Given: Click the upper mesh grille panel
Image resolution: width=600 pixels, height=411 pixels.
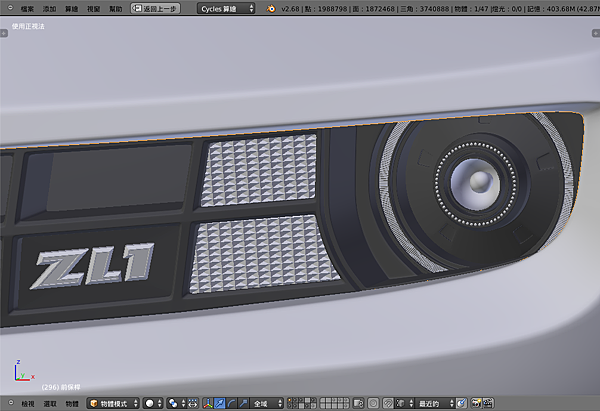Looking at the screenshot, I should tap(259, 171).
